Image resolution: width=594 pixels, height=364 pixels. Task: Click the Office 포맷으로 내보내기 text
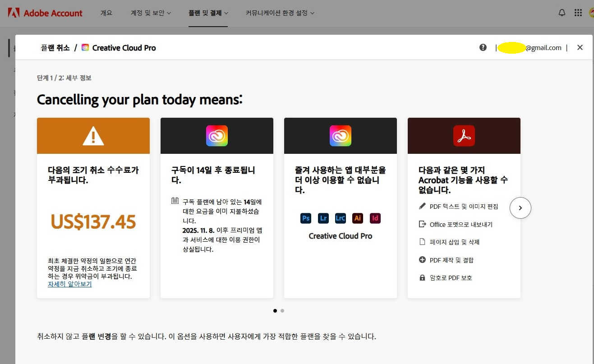pyautogui.click(x=461, y=224)
